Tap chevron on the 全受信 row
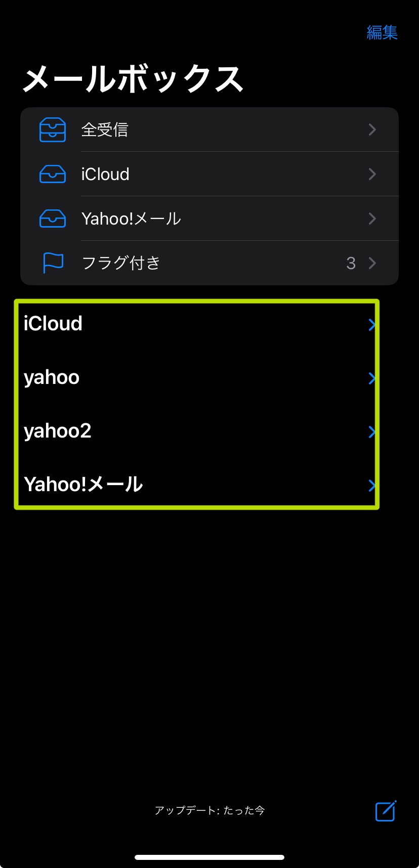 tap(372, 130)
